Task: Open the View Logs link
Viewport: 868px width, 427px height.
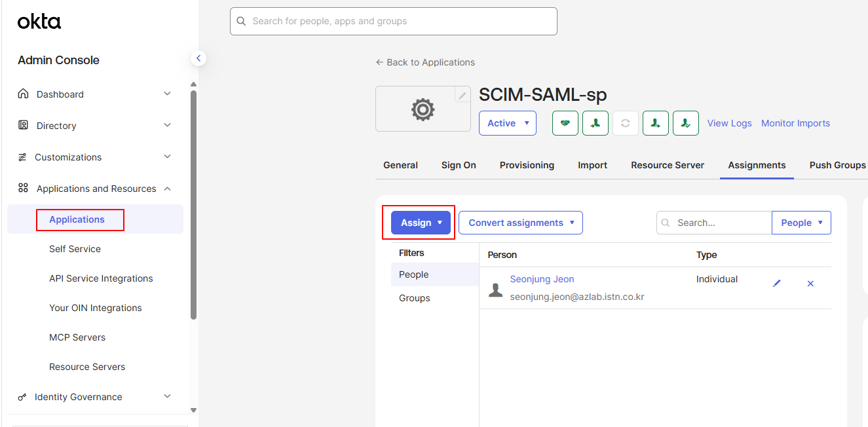Action: [x=730, y=123]
